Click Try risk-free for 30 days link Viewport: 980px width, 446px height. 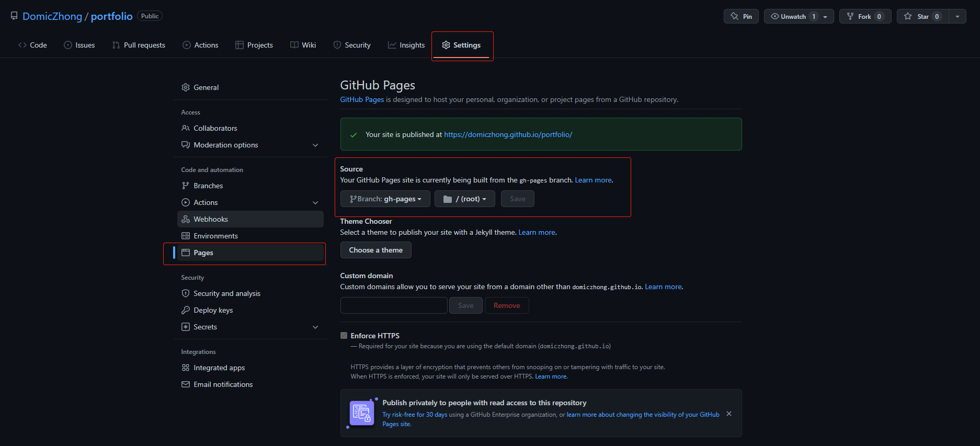click(x=415, y=415)
